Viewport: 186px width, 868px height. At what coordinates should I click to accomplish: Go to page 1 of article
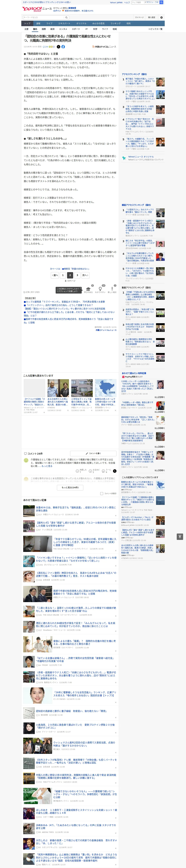pos(62,275)
